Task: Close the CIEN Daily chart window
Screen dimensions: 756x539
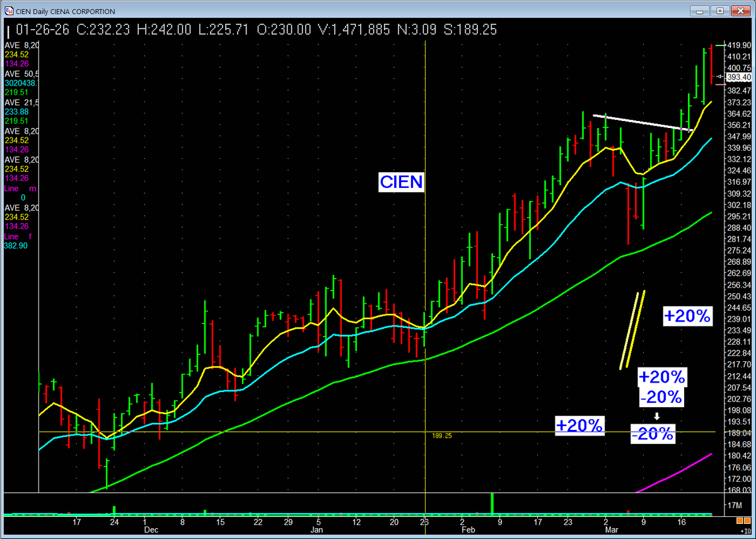Action: click(741, 11)
